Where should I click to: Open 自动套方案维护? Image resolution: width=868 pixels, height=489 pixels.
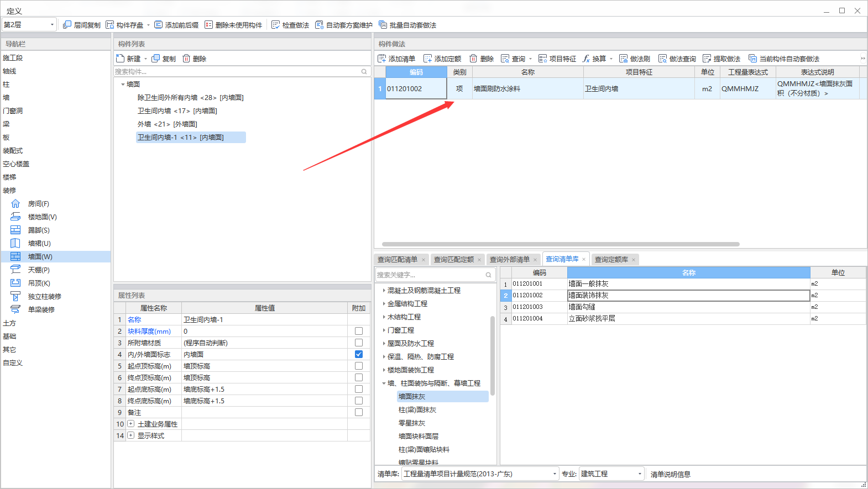(343, 25)
